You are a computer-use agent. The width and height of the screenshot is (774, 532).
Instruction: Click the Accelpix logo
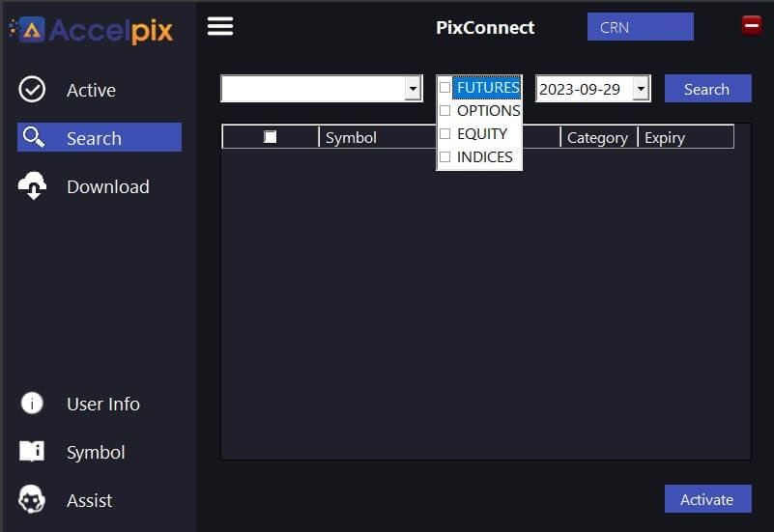click(x=92, y=31)
